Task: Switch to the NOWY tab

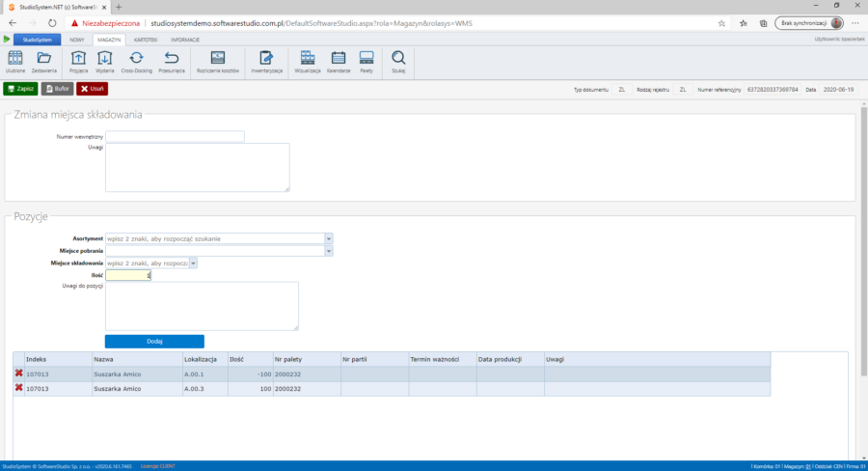Action: click(x=77, y=40)
